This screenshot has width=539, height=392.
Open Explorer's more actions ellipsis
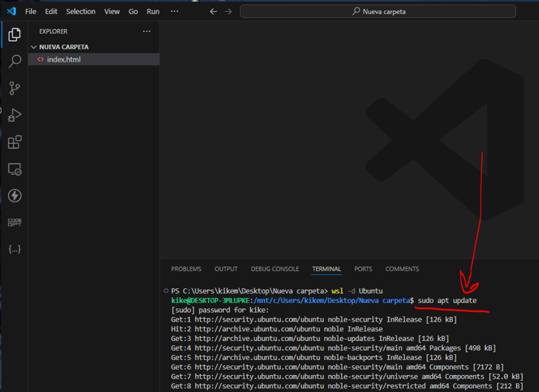147,31
